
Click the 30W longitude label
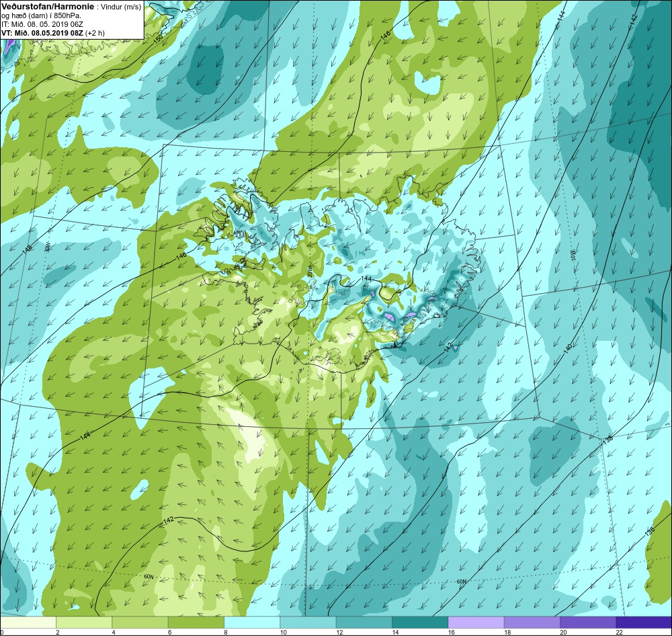47,247
